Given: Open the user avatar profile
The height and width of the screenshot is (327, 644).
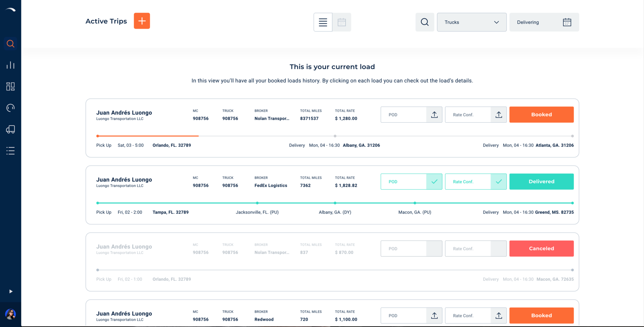Looking at the screenshot, I should point(10,314).
